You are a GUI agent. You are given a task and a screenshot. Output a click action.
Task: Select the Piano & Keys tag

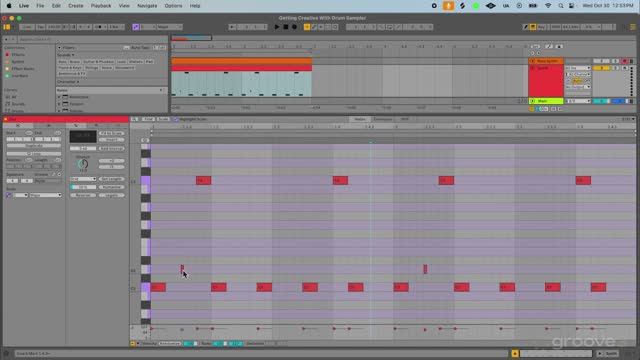[70, 68]
